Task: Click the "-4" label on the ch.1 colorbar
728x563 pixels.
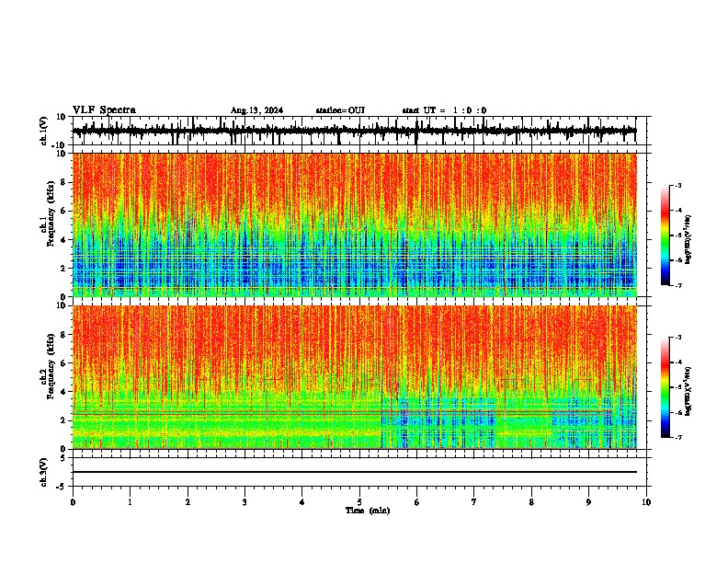Action: click(x=677, y=211)
